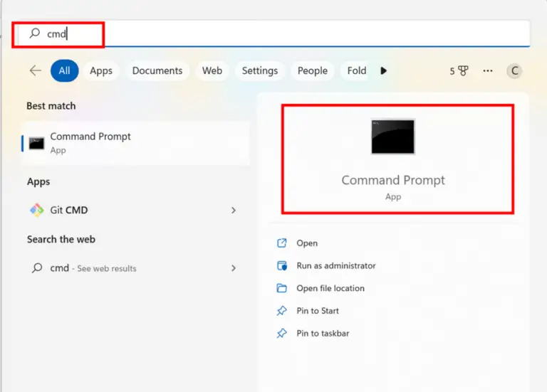This screenshot has width=547, height=392.
Task: Click the C account avatar
Action: [x=514, y=70]
